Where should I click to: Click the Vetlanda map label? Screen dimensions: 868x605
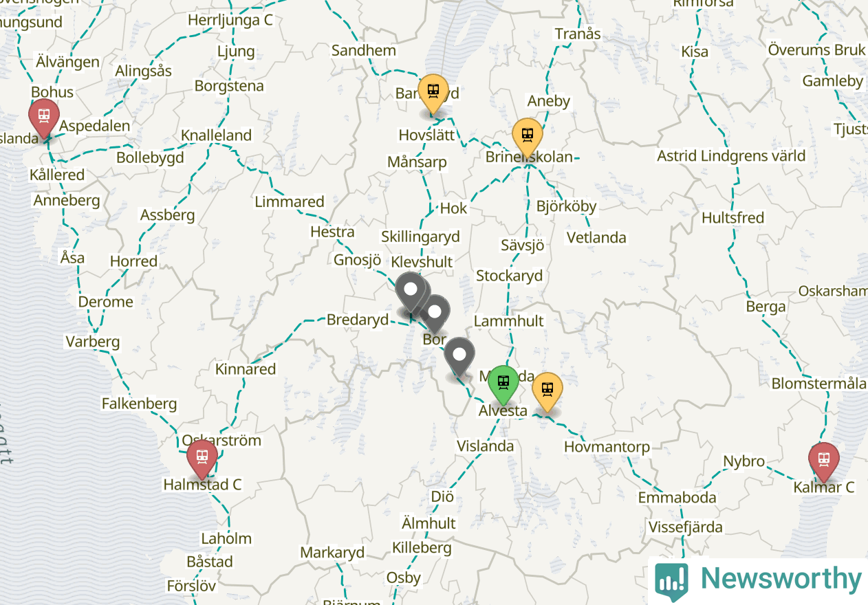point(596,238)
